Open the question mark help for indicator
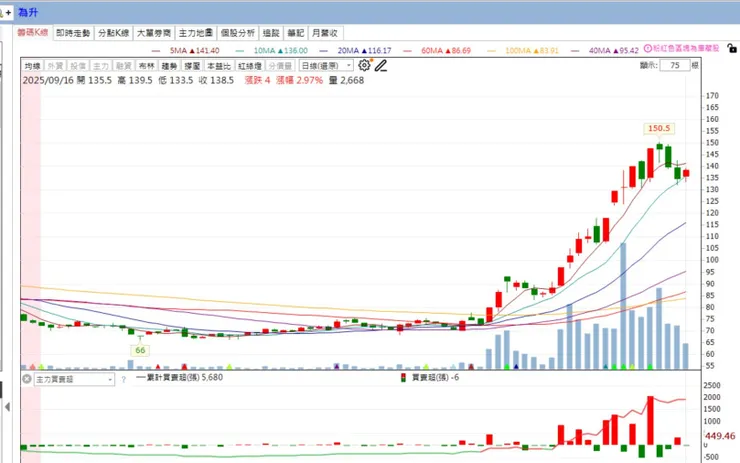 coord(124,379)
